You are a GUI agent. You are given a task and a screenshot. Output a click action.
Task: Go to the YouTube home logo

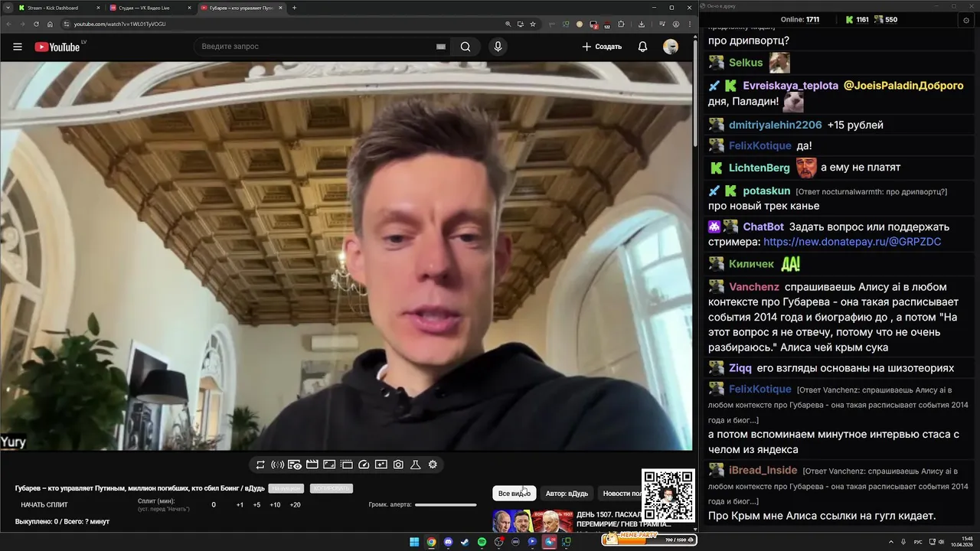click(x=57, y=47)
